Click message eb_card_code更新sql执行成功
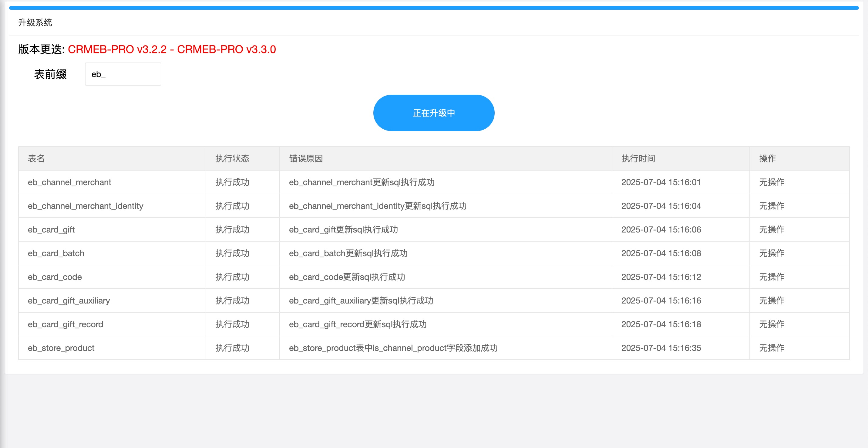868x448 pixels. [347, 277]
